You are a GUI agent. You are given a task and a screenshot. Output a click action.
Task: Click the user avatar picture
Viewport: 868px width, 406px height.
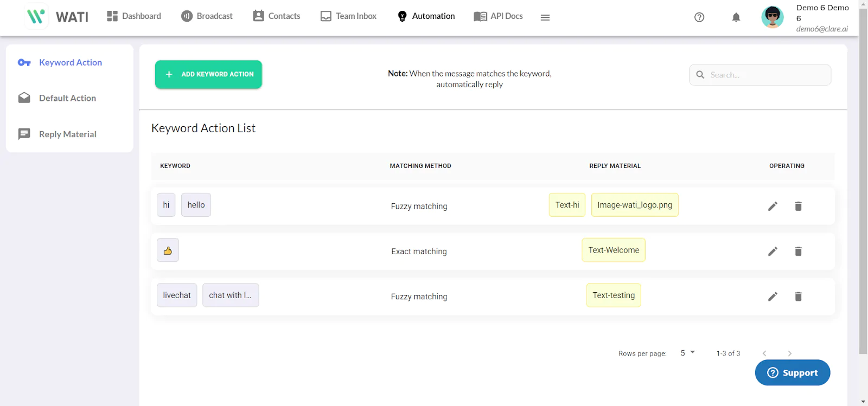pyautogui.click(x=773, y=17)
